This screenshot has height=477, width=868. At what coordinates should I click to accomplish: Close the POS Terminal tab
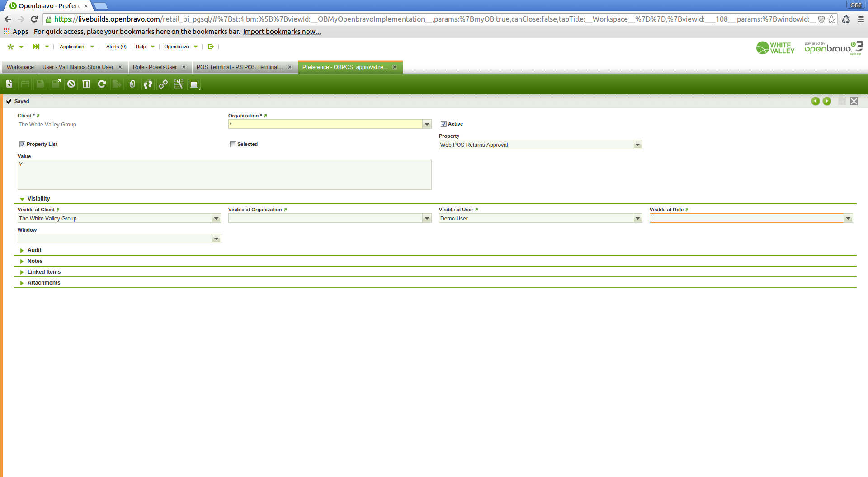tap(290, 67)
